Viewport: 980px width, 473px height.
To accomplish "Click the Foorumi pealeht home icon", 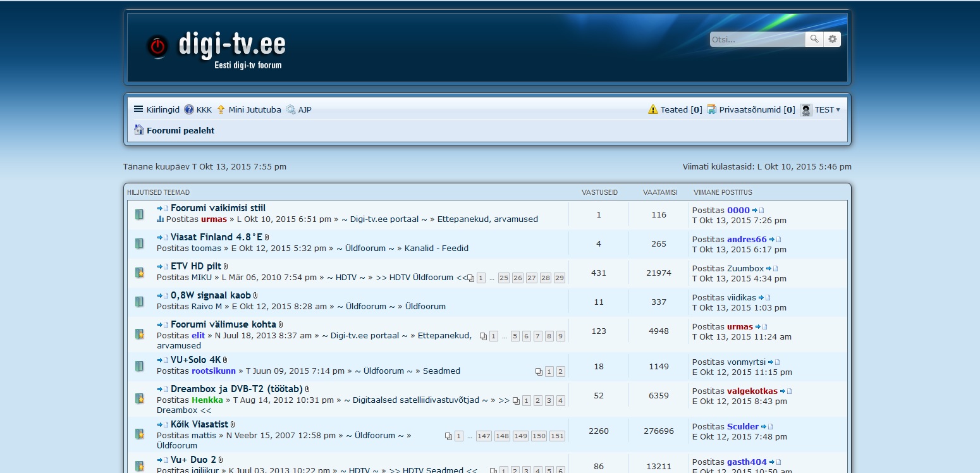I will coord(138,130).
